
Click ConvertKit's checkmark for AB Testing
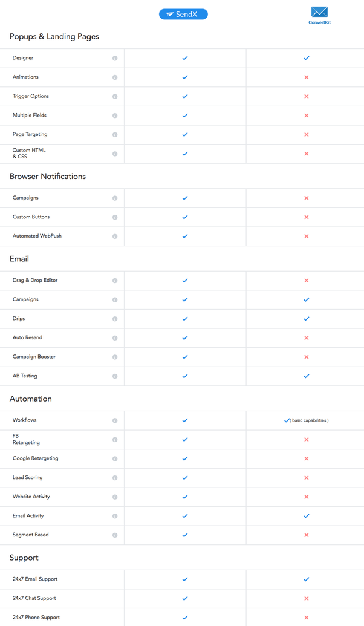[x=306, y=376]
